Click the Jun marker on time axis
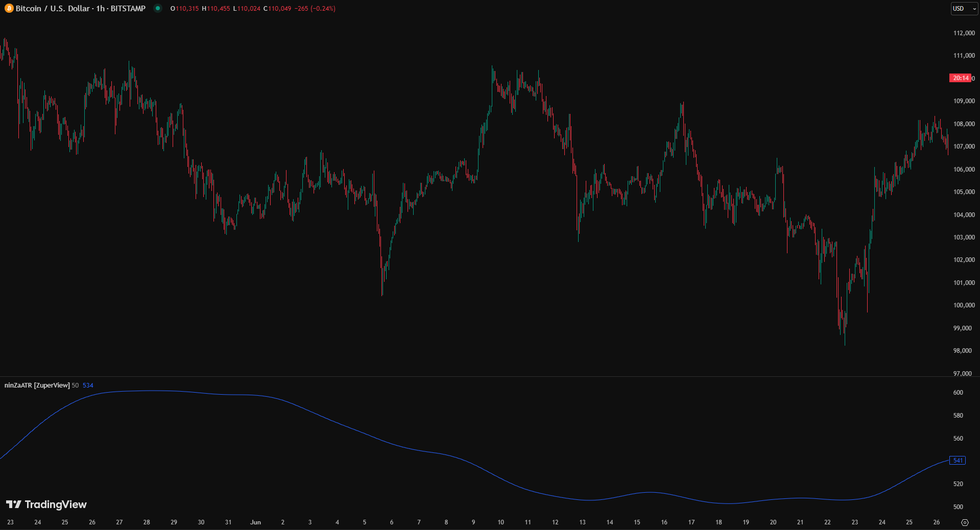The image size is (980, 530). coord(255,522)
